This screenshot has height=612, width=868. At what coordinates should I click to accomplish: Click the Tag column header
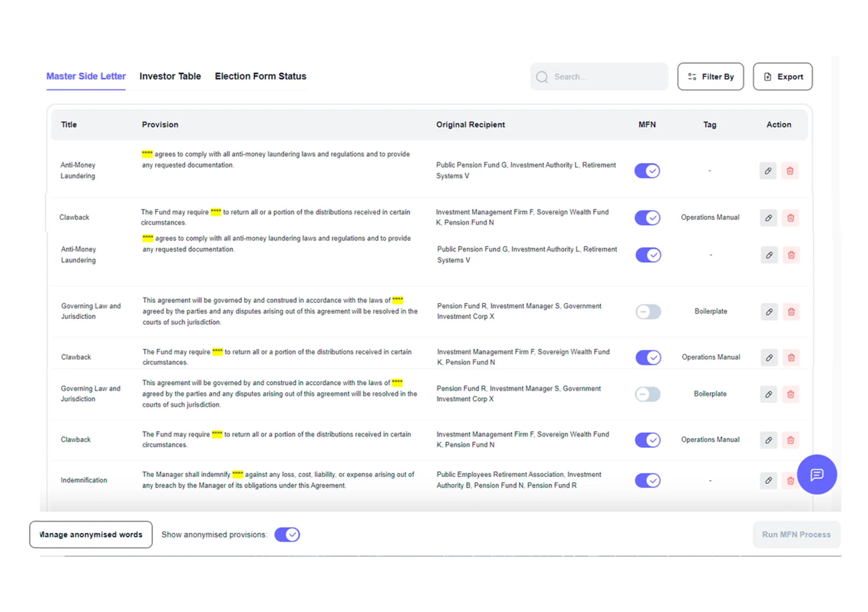pos(710,125)
